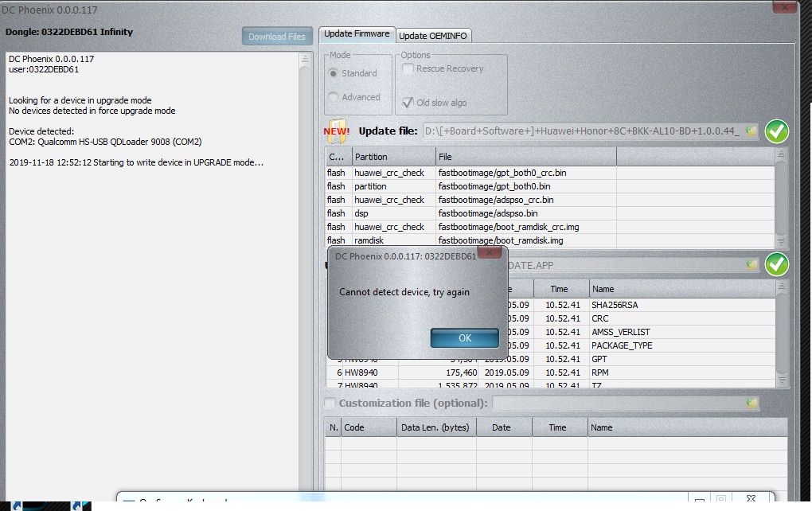812x511 pixels.
Task: Select the SHA256RSA row
Action: [x=641, y=305]
